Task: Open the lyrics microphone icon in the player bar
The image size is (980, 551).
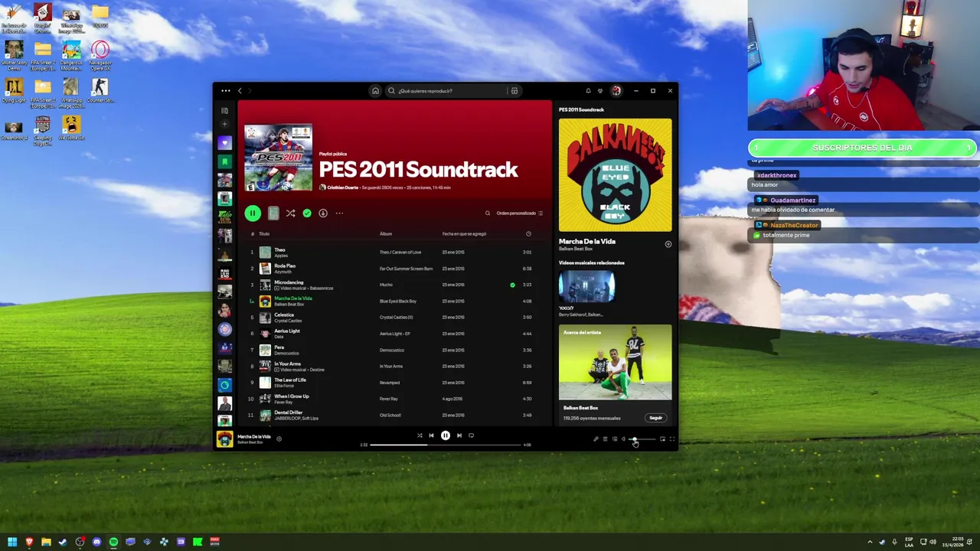Action: coord(596,439)
